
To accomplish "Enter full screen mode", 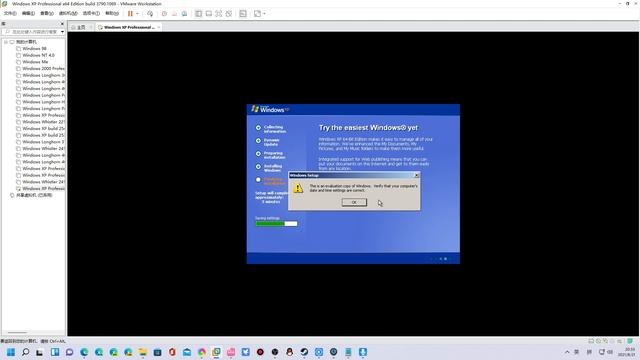I will 218,13.
